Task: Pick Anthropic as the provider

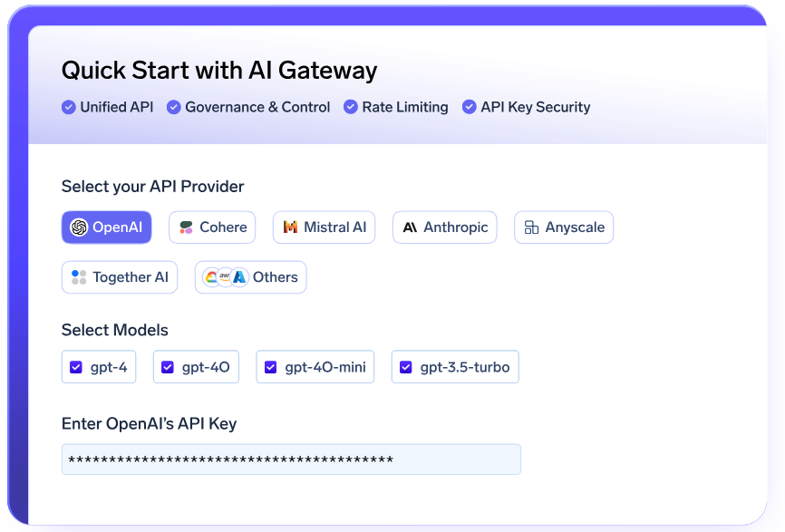Action: [x=444, y=227]
